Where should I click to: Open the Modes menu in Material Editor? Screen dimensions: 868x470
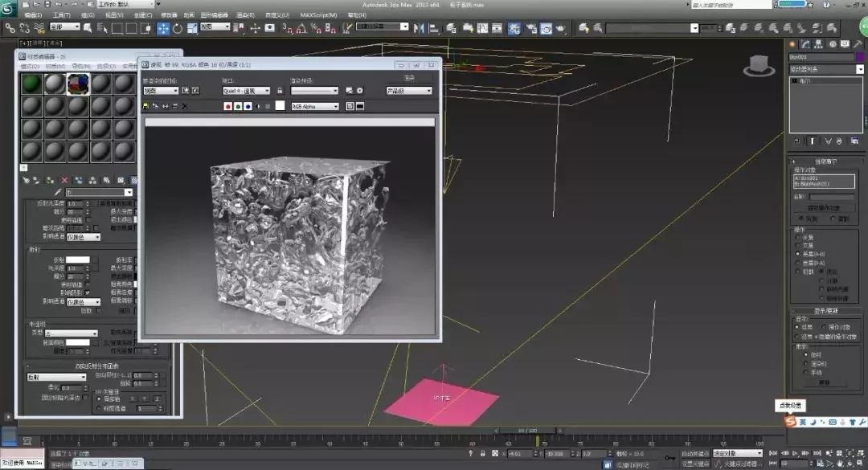click(x=30, y=67)
